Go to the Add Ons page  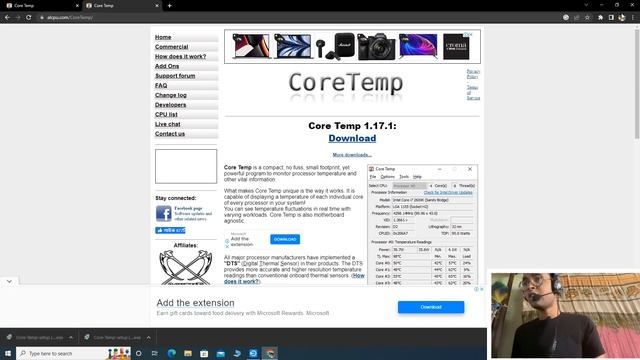tap(167, 66)
